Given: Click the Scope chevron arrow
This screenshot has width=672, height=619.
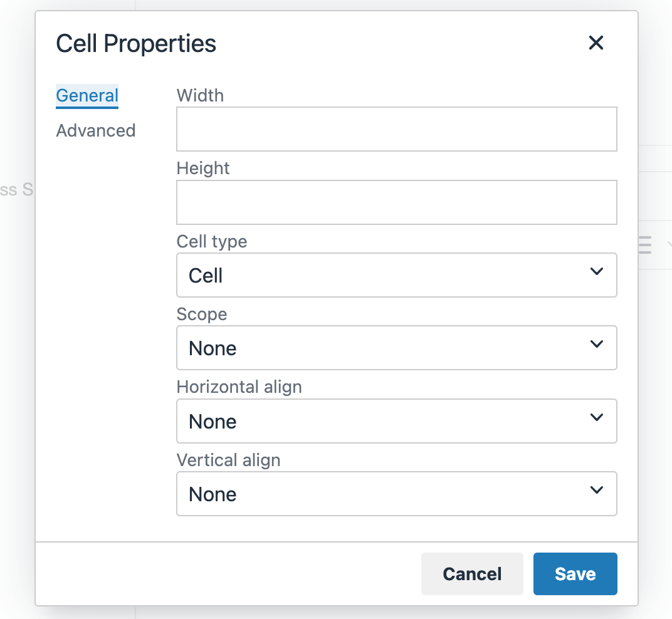Looking at the screenshot, I should pyautogui.click(x=597, y=345).
